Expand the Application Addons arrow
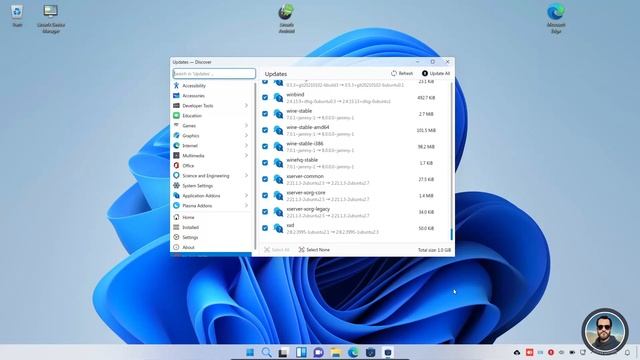The image size is (640, 360). click(x=246, y=196)
